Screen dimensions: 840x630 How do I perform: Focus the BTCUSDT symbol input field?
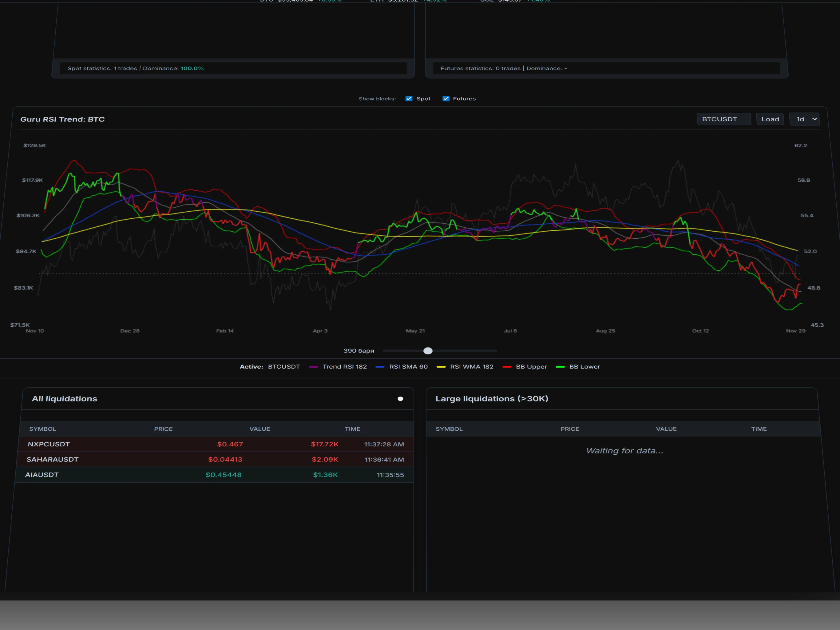click(x=723, y=119)
